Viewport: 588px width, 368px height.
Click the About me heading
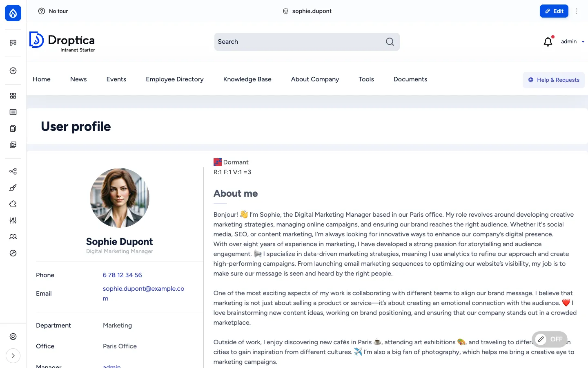click(236, 193)
